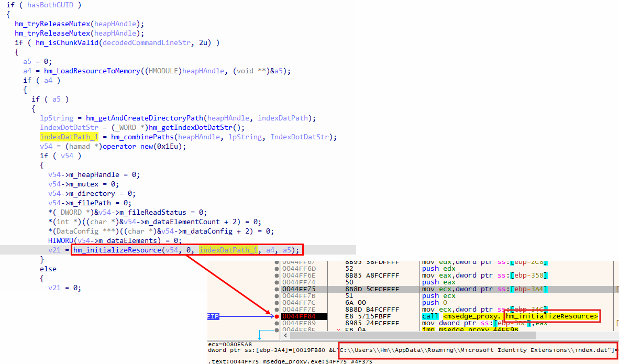
Task: Click v54->m_heapHandle member line
Action: tap(94, 175)
